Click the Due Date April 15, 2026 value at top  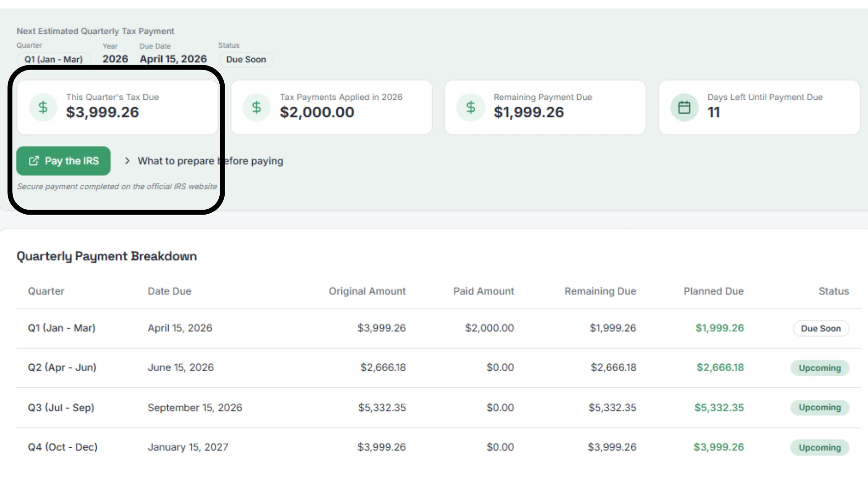click(x=173, y=59)
